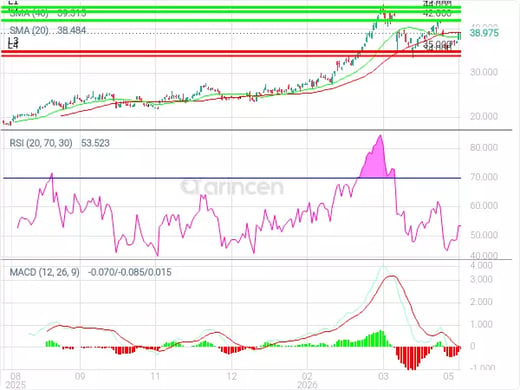
Task: Click the 12 month label on time axis
Action: [232, 376]
